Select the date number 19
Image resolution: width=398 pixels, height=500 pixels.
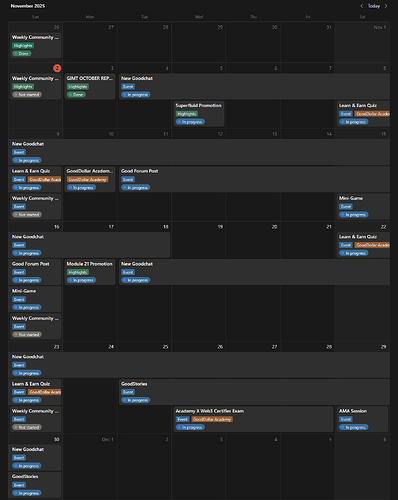pos(220,227)
